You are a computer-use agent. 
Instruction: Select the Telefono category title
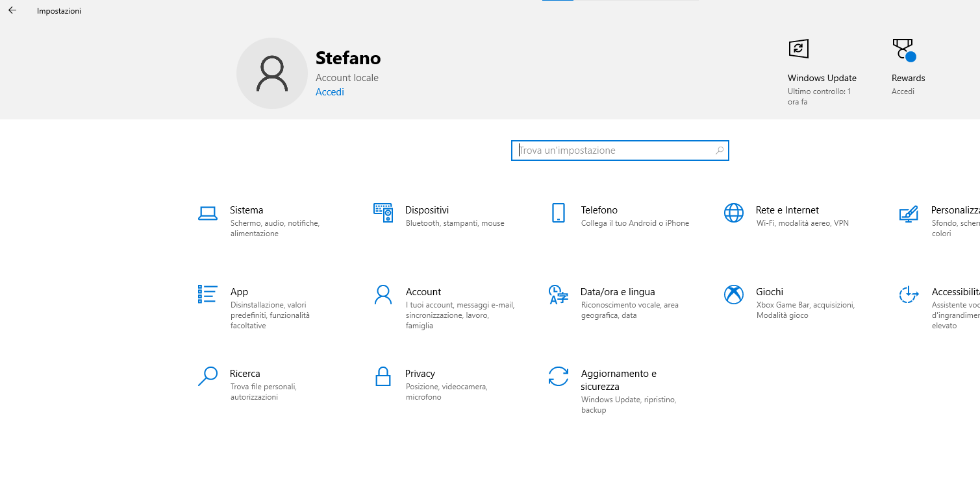tap(599, 210)
